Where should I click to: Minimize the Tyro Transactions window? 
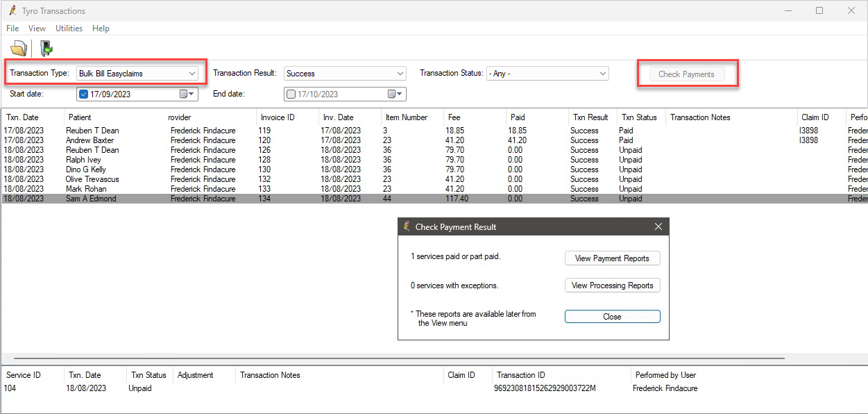coord(788,10)
